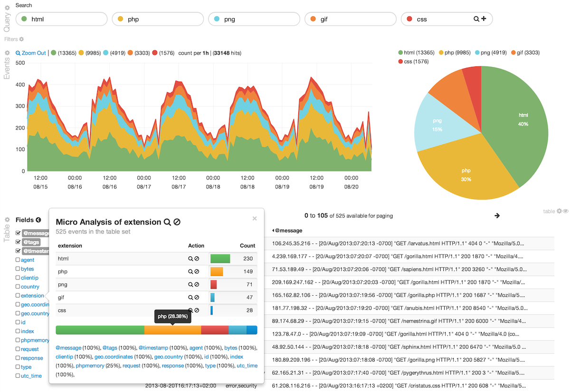Click the @message column sort arrow
570x392 pixels.
pyautogui.click(x=273, y=231)
